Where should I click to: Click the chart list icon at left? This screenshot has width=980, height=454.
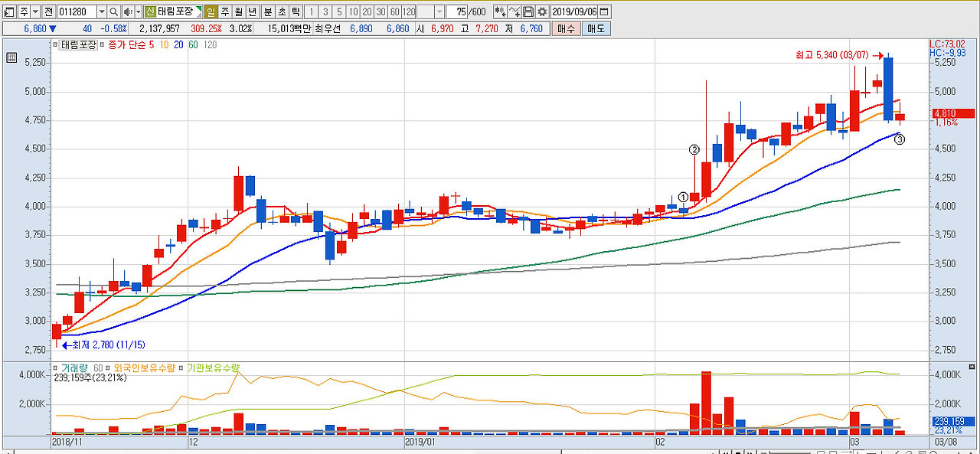point(11,57)
